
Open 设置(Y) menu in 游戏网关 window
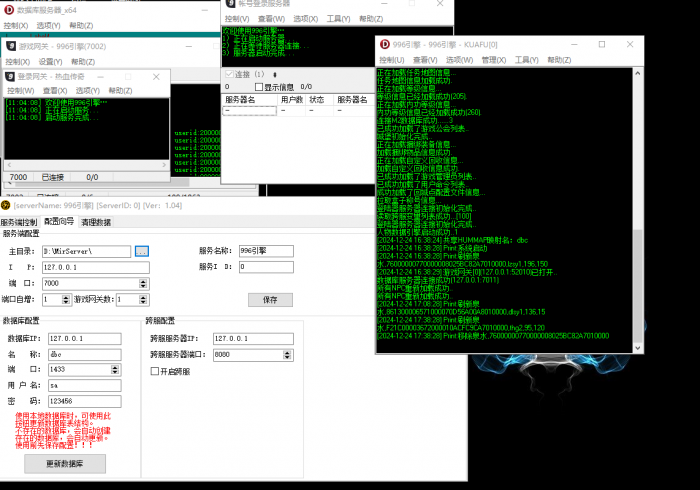(x=50, y=62)
